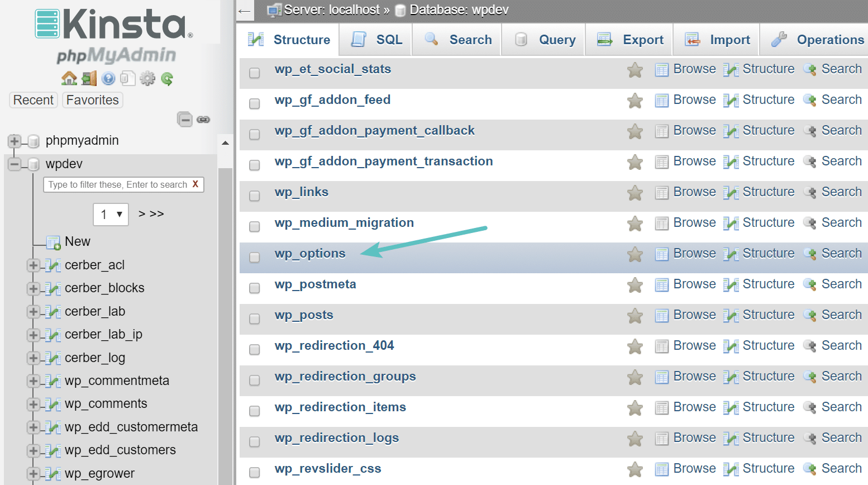868x485 pixels.
Task: Click the phpMyAdmin home icon
Action: (68, 78)
